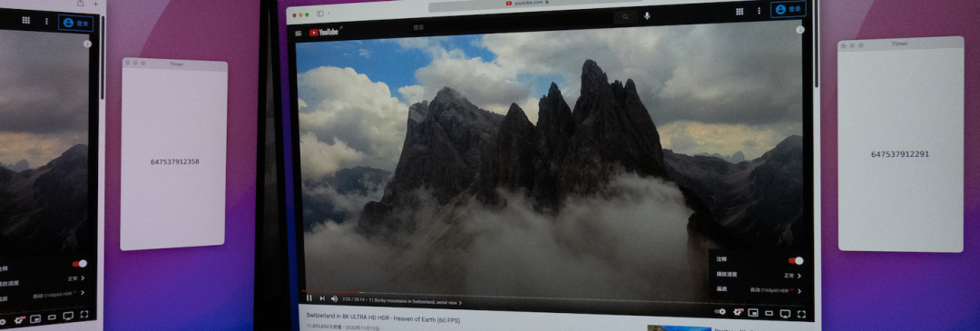
Task: Open YouTube apps grid on right monitor
Action: 740,11
